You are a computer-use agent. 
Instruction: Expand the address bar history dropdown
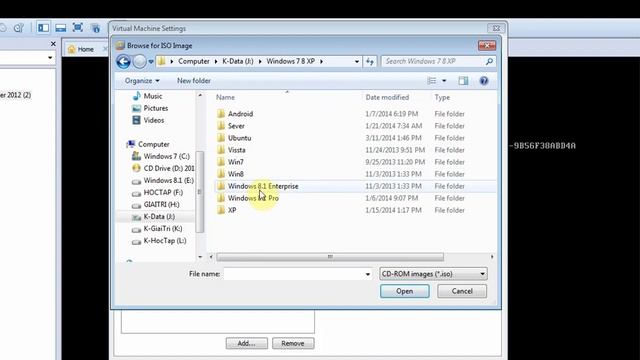[357, 62]
